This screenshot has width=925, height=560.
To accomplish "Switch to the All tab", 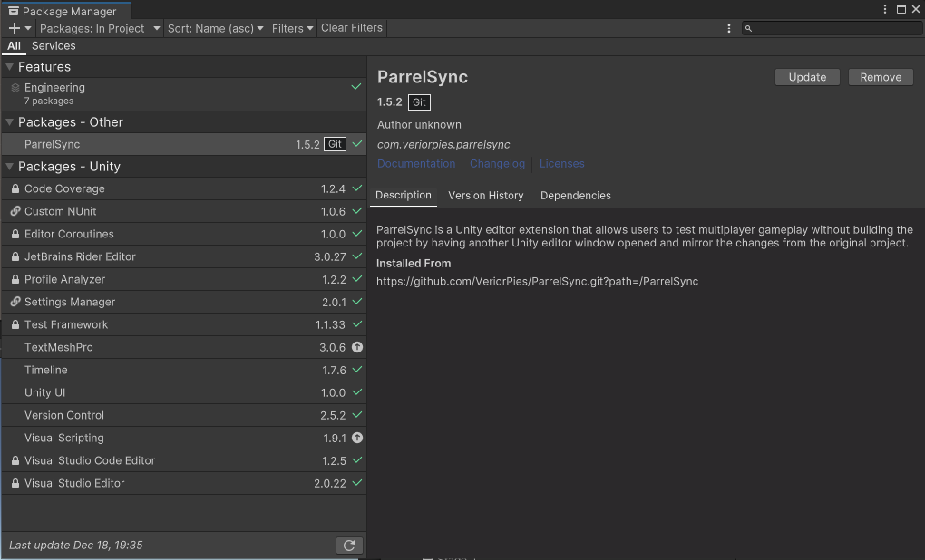I will pyautogui.click(x=15, y=46).
